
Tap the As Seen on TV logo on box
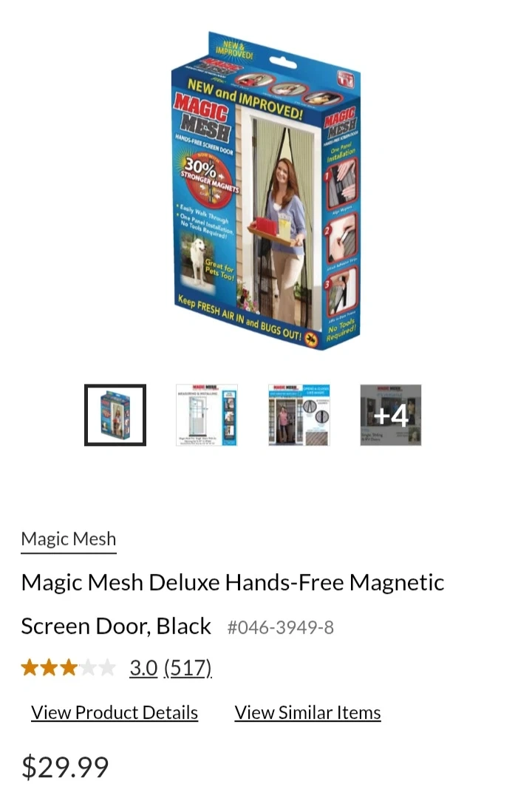point(345,79)
